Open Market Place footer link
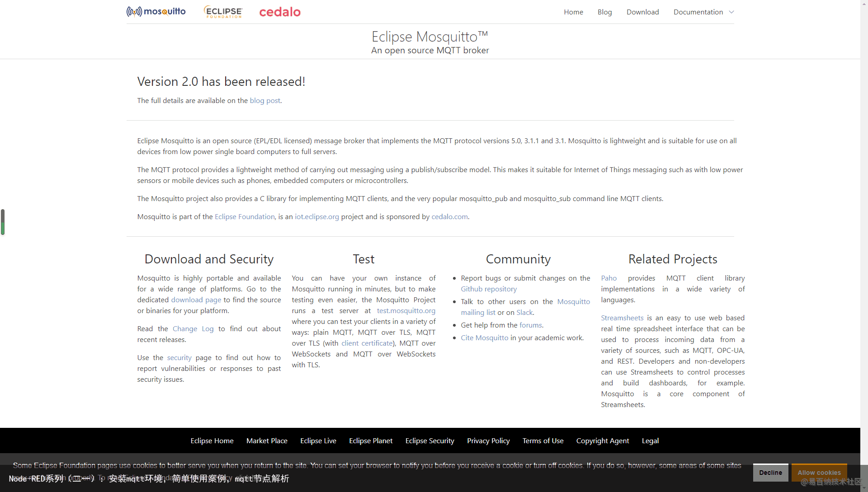The image size is (868, 492). coord(267,440)
